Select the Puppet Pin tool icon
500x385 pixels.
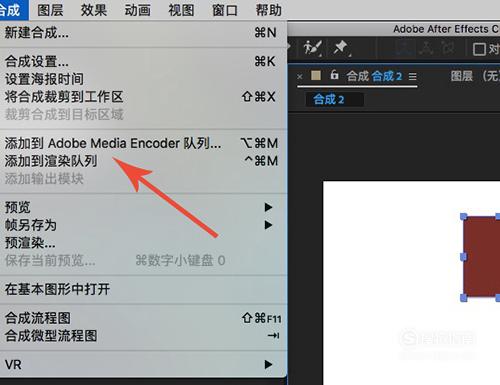click(342, 48)
